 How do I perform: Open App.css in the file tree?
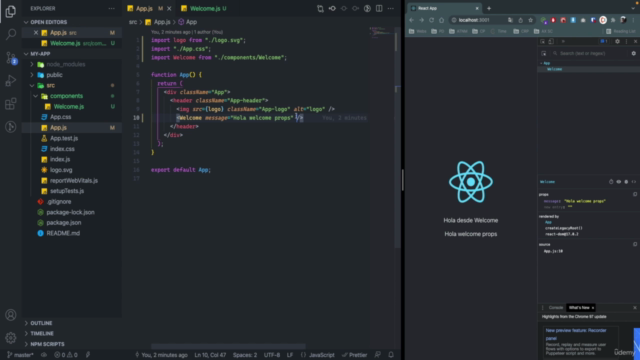tap(60, 117)
